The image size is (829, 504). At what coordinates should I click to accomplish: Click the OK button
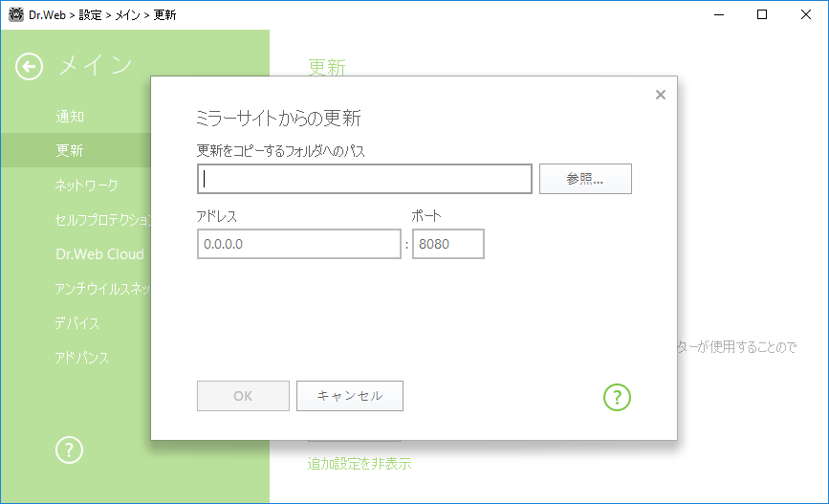point(243,396)
